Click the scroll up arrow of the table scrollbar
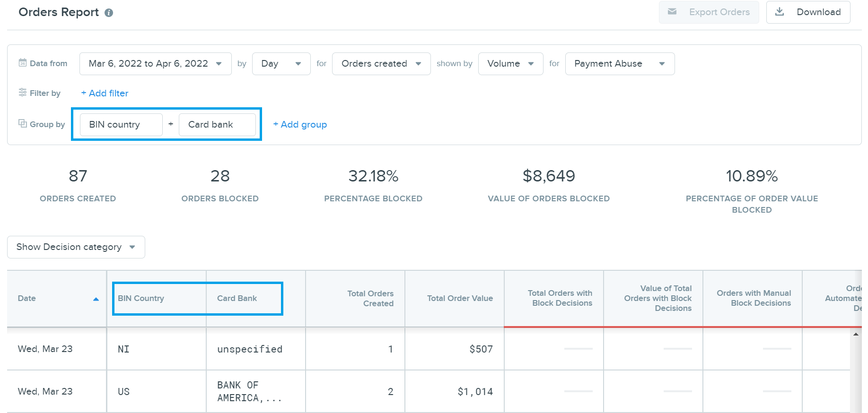 click(856, 334)
